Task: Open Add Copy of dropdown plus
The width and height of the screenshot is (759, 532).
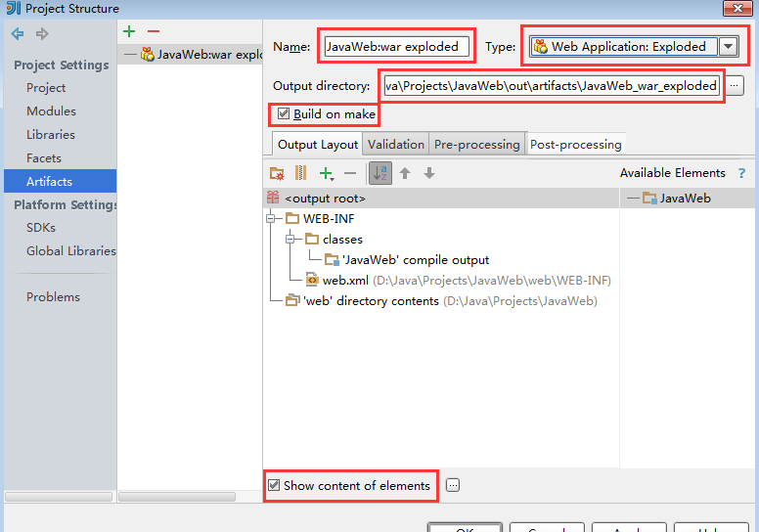Action: point(327,173)
